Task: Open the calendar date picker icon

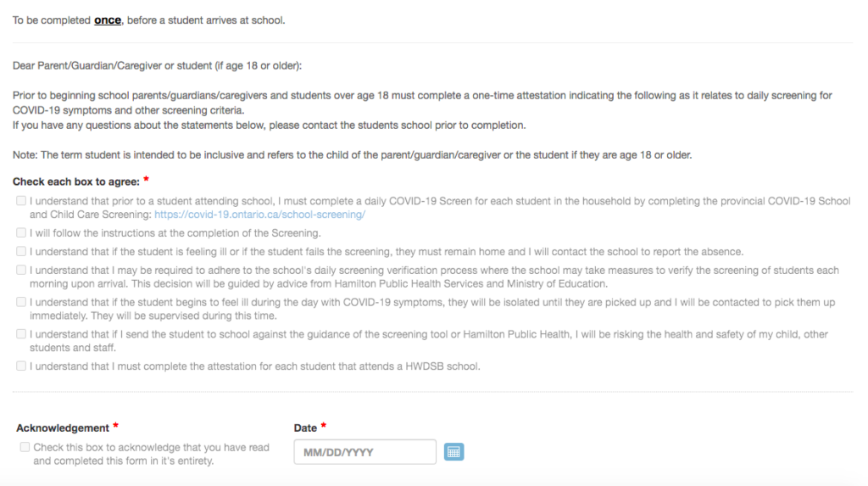Action: pyautogui.click(x=454, y=452)
